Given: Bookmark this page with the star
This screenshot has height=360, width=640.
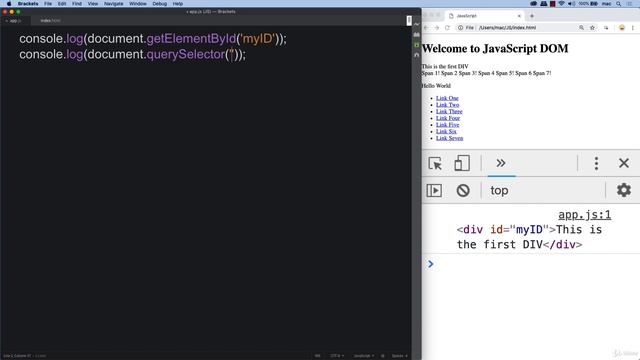Looking at the screenshot, I should click(592, 28).
